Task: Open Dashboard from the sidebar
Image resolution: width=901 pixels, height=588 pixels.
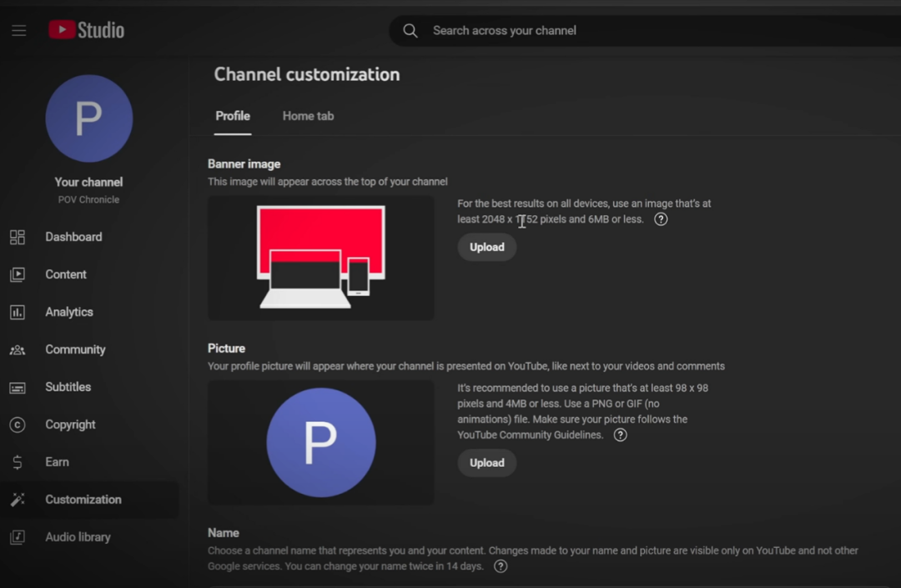Action: pyautogui.click(x=89, y=237)
